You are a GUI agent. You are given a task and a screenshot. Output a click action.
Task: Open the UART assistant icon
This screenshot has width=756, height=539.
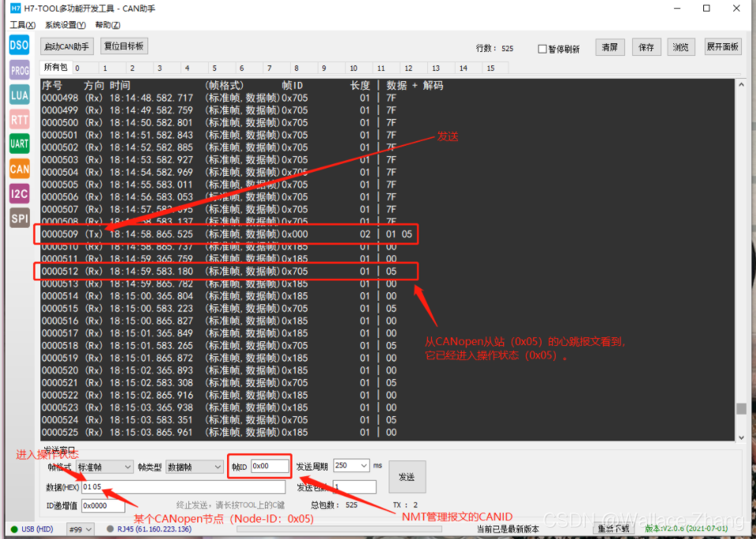tap(19, 144)
